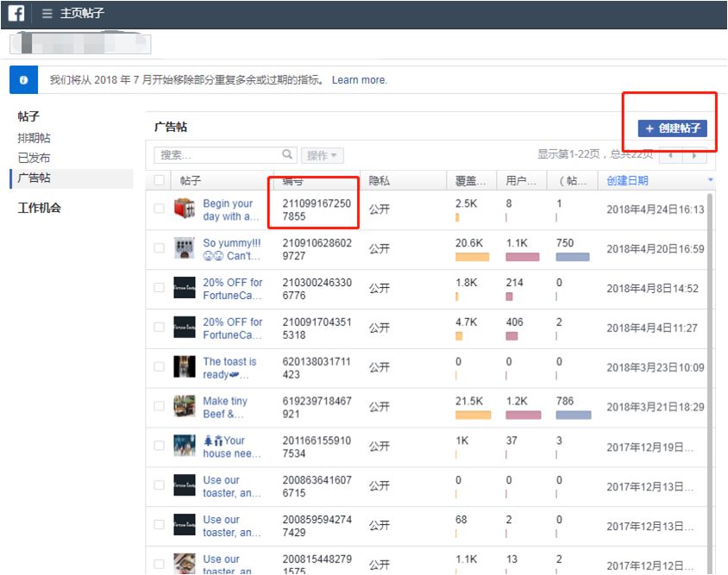This screenshot has height=575, width=728.
Task: Click the blurred page name box at top
Action: pyautogui.click(x=80, y=44)
